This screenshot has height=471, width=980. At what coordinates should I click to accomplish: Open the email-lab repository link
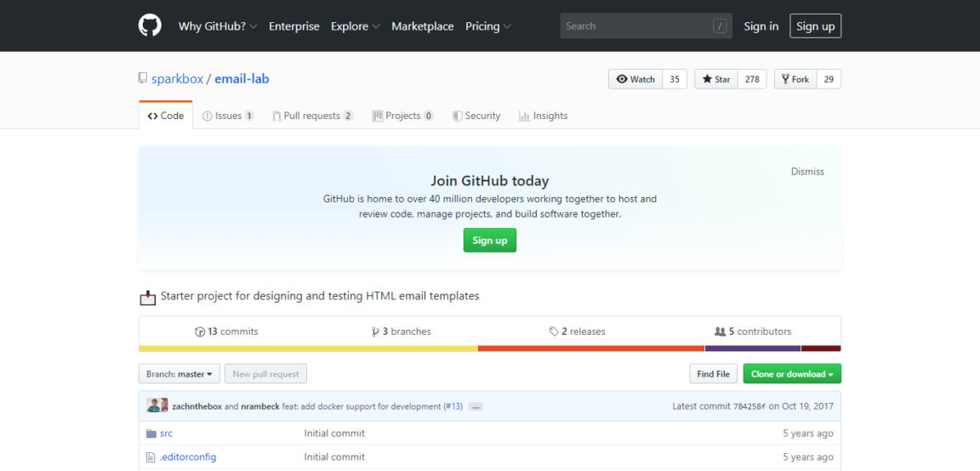[x=242, y=79]
